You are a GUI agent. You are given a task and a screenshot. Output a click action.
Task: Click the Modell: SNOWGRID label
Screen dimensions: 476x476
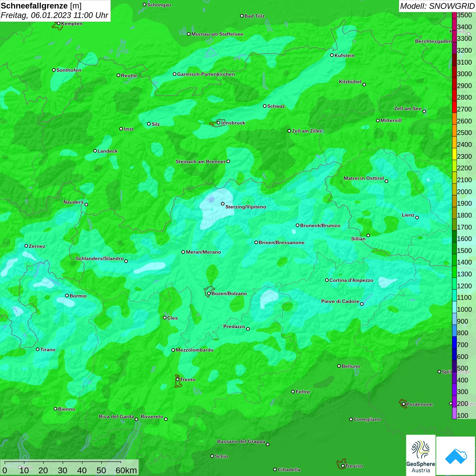pyautogui.click(x=437, y=6)
